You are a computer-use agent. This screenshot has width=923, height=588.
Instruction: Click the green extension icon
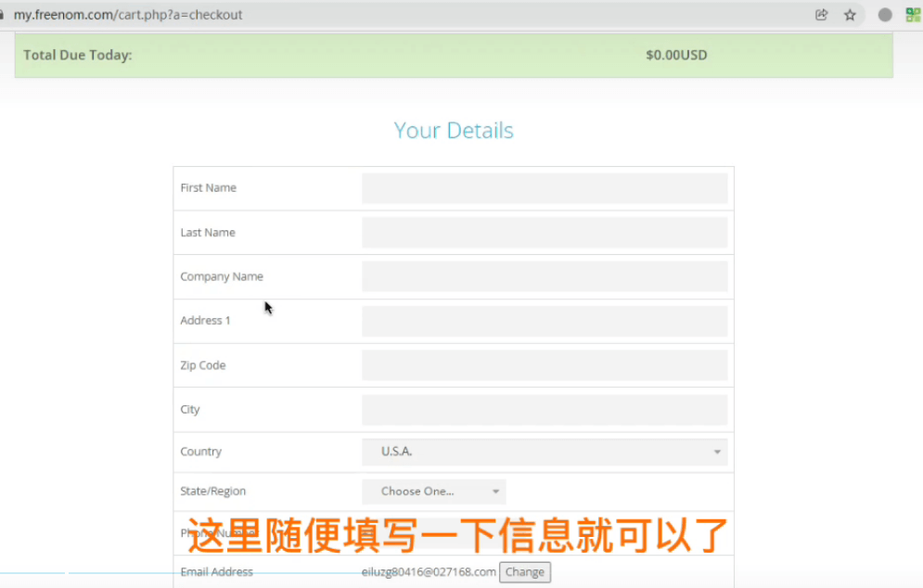click(x=913, y=15)
